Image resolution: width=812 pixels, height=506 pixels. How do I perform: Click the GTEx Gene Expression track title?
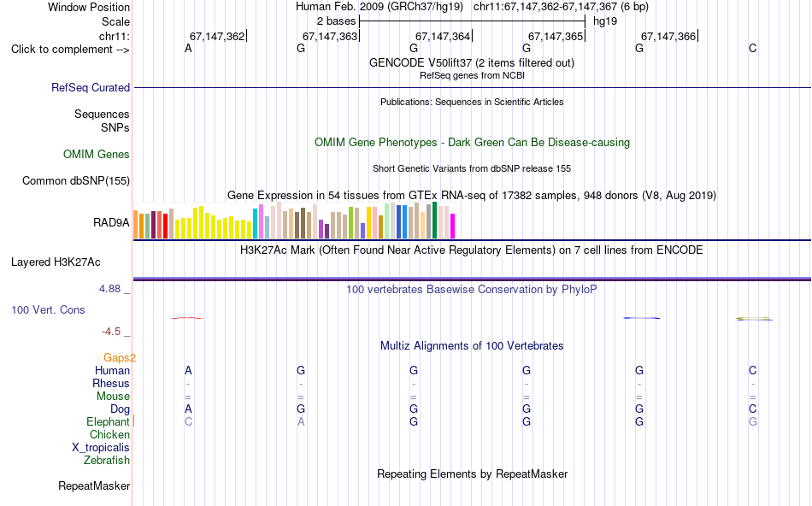(472, 195)
